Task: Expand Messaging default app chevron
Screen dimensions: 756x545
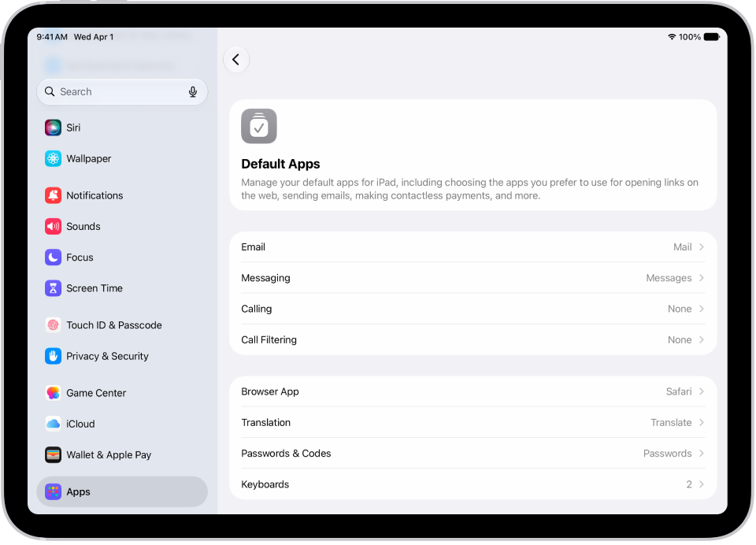Action: [x=702, y=278]
